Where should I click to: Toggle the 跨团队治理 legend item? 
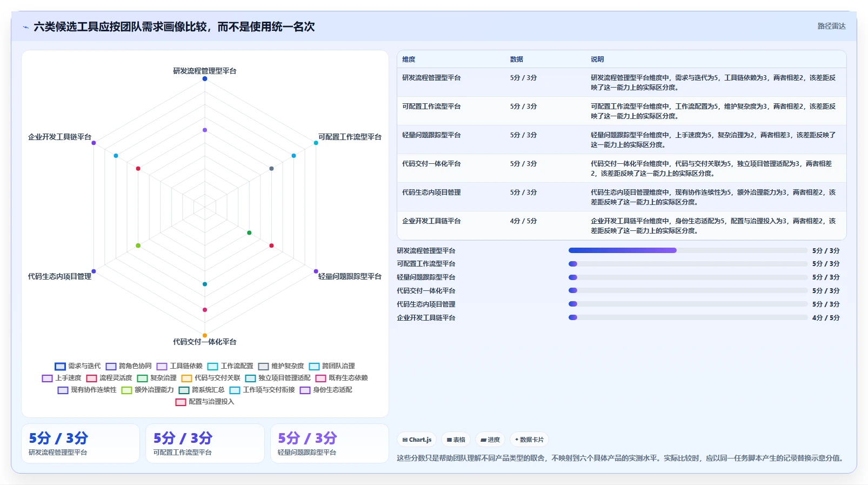pos(332,366)
